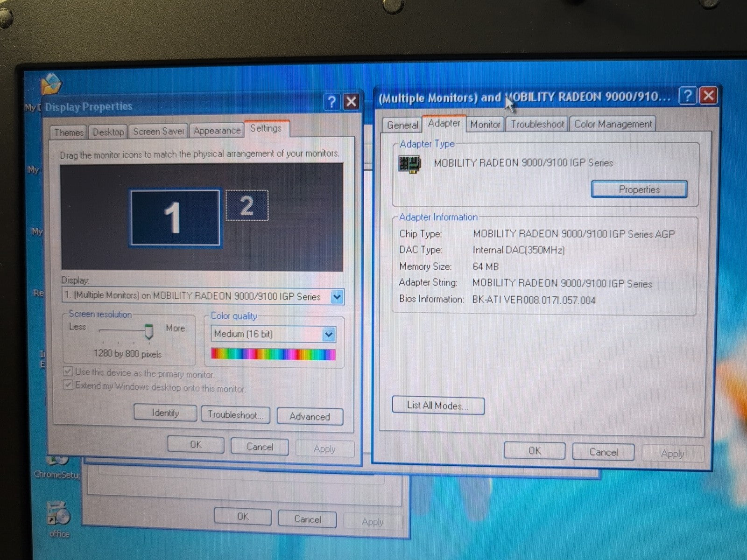Click Apply in Display Properties

click(x=324, y=449)
